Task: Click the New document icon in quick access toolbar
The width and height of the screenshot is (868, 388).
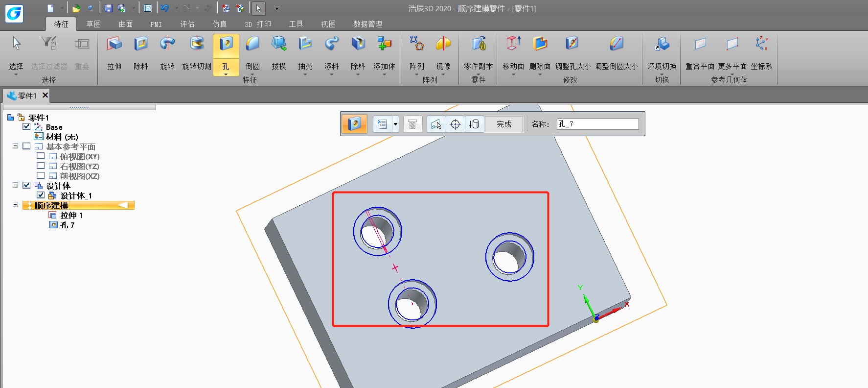Action: tap(50, 8)
